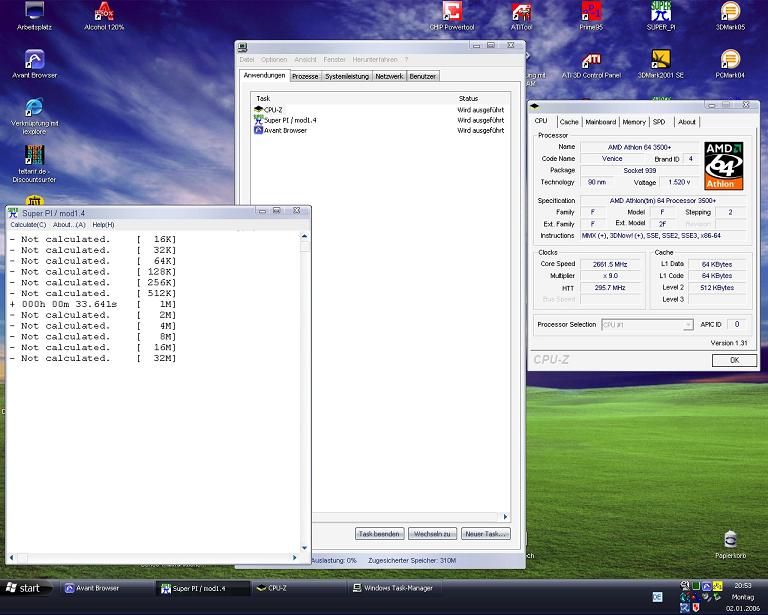Select the CPU-Z task row in Task-Manager
This screenshot has height=615, width=768.
(380, 110)
